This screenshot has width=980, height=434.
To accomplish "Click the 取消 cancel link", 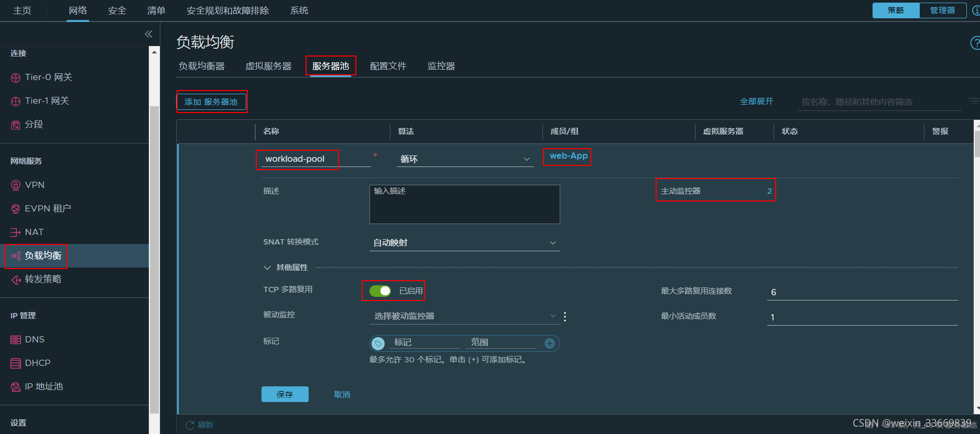I will (x=342, y=395).
